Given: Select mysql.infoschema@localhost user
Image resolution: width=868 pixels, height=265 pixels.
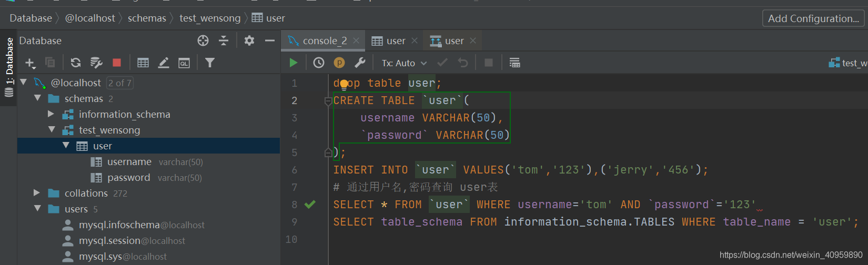Looking at the screenshot, I should point(148,225).
